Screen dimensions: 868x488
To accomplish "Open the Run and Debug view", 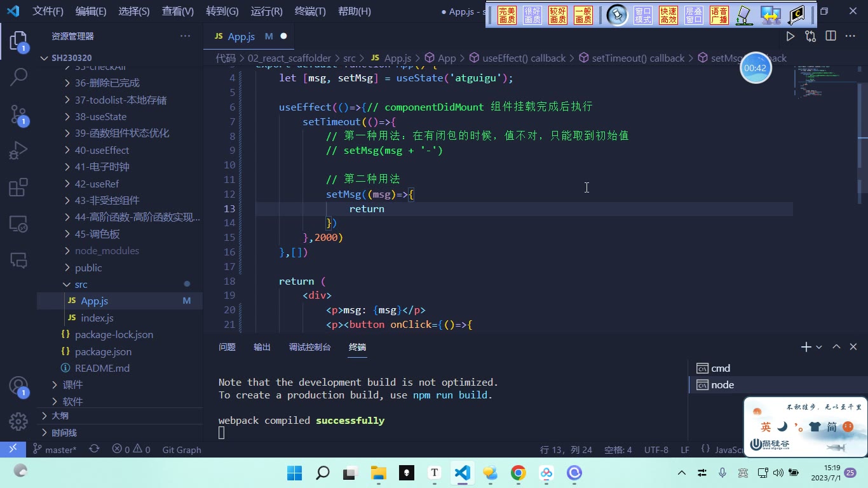I will 18,151.
